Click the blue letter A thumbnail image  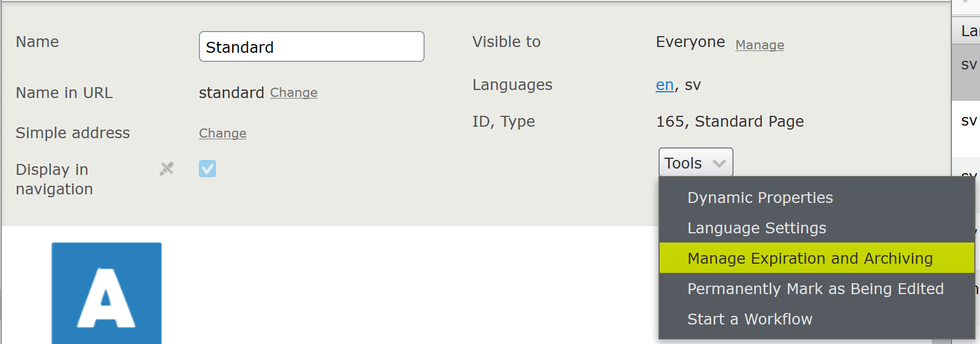[x=107, y=294]
